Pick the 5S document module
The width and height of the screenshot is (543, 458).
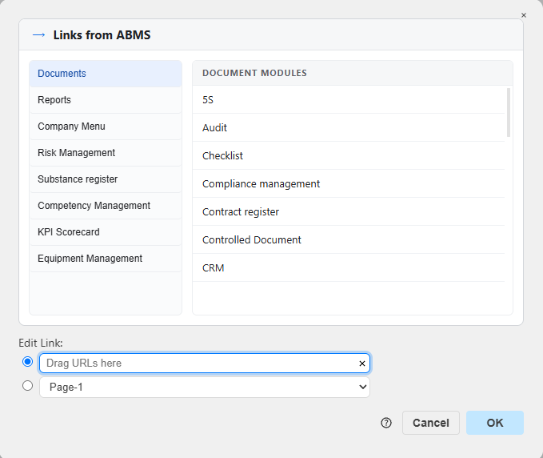tap(349, 100)
